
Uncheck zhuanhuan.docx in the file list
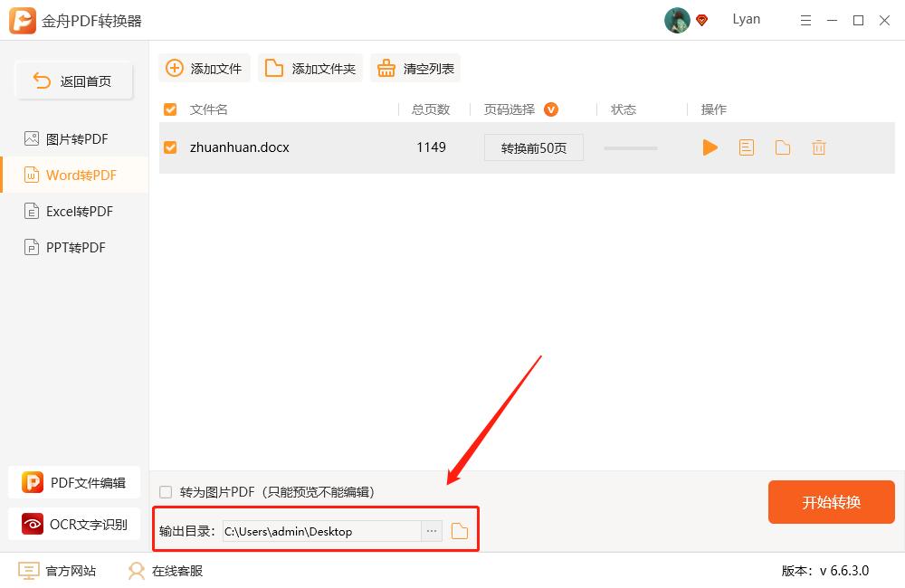[x=169, y=147]
